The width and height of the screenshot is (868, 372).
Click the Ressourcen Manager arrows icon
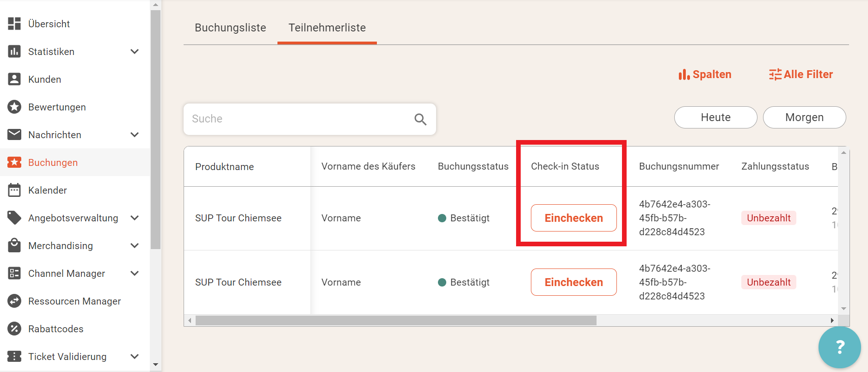[14, 301]
